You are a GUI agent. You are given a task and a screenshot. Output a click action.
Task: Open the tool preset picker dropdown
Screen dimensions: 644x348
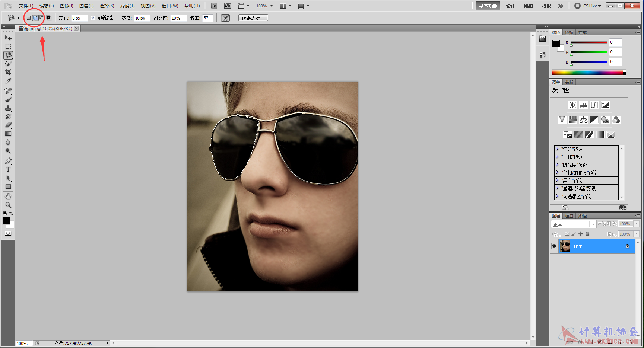click(x=18, y=18)
